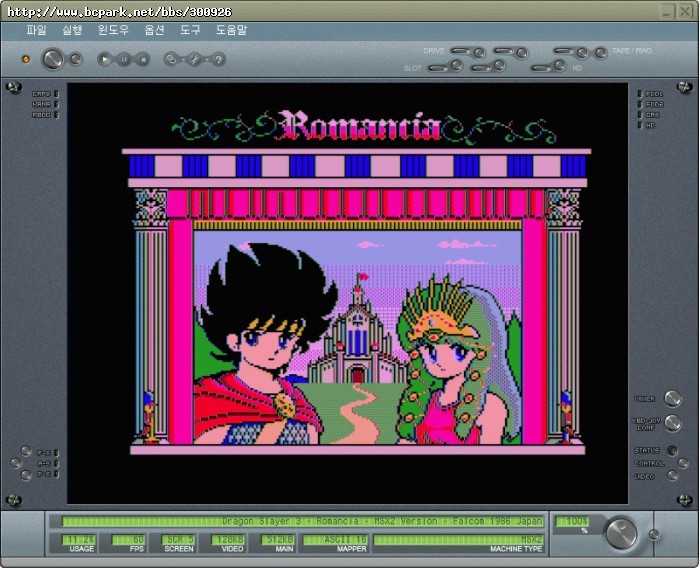Click the MSX2 MACHINE TYPE readout
The width and height of the screenshot is (700, 568).
(x=458, y=539)
